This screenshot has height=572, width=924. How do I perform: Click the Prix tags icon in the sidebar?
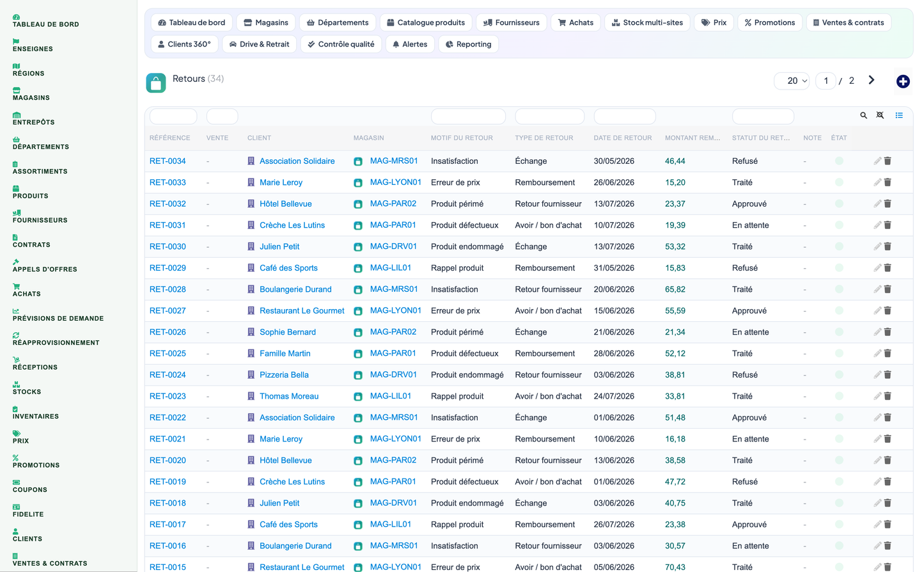pyautogui.click(x=16, y=433)
